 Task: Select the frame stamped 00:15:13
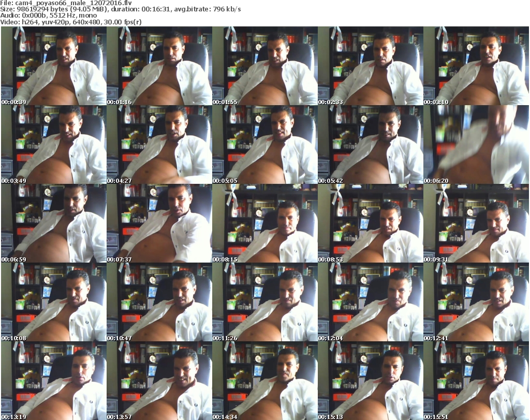(370, 381)
